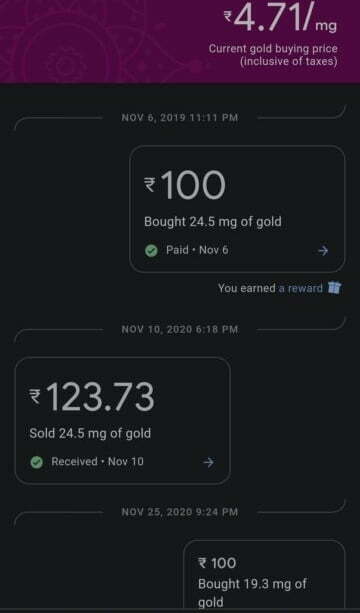The height and width of the screenshot is (613, 360).
Task: Tap Nov 25, 2020 9:24 PM date separator
Action: point(179,512)
